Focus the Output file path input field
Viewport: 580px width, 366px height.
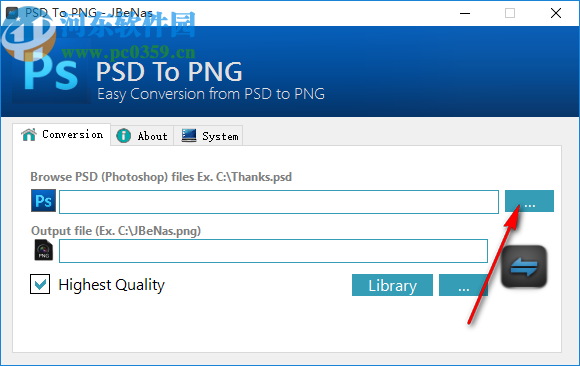click(273, 251)
